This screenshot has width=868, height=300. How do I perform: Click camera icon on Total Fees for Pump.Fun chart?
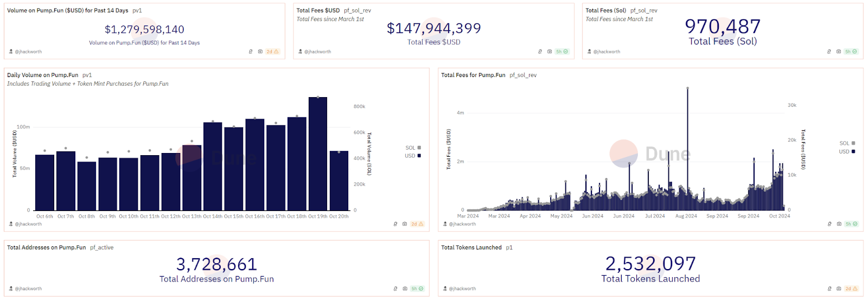[x=839, y=224]
